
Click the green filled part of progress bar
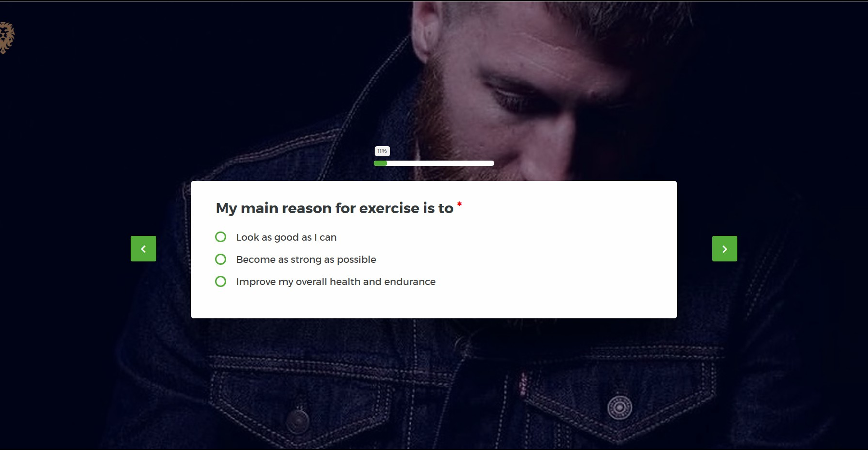pyautogui.click(x=380, y=163)
